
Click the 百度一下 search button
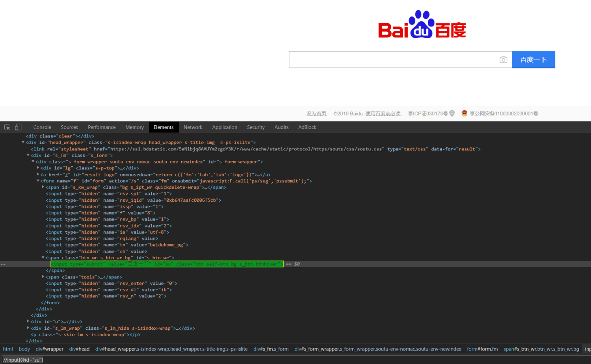coord(533,59)
